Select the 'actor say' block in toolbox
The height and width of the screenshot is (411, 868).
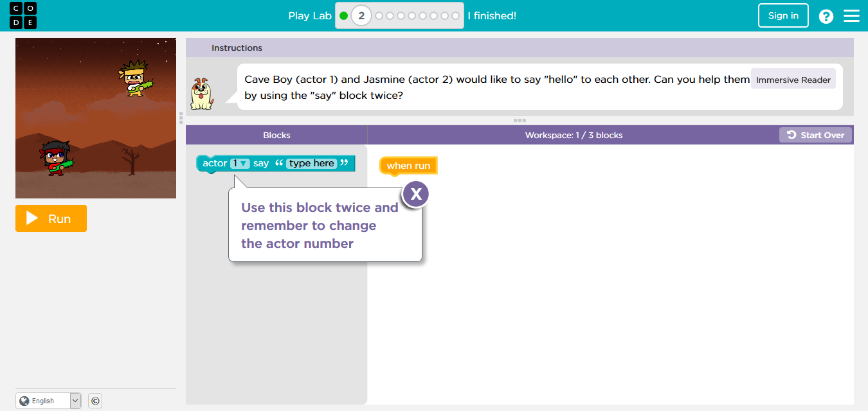275,164
